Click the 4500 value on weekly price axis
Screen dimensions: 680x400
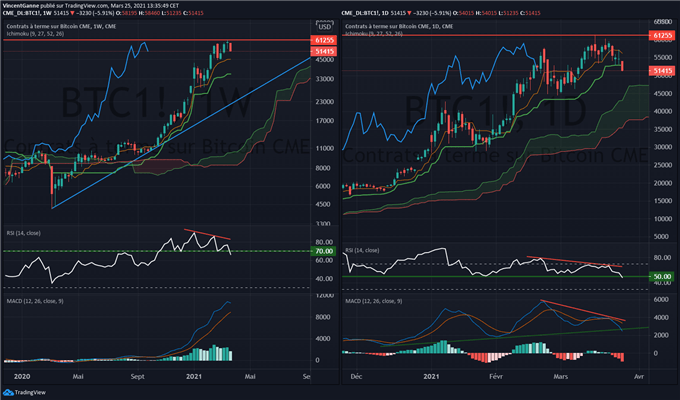[x=325, y=204]
